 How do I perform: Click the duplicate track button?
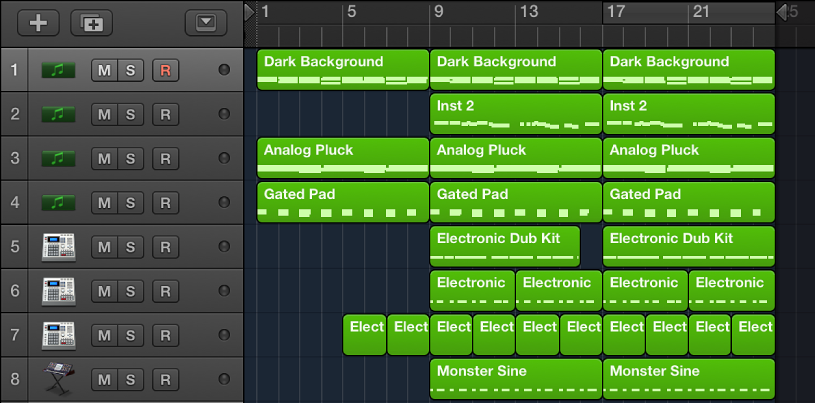tap(91, 22)
